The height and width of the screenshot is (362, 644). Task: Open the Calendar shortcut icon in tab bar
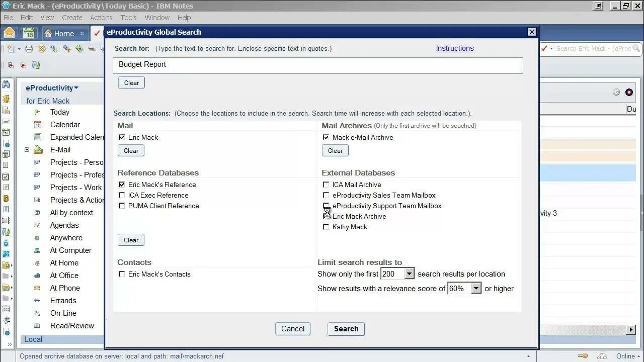point(28,33)
